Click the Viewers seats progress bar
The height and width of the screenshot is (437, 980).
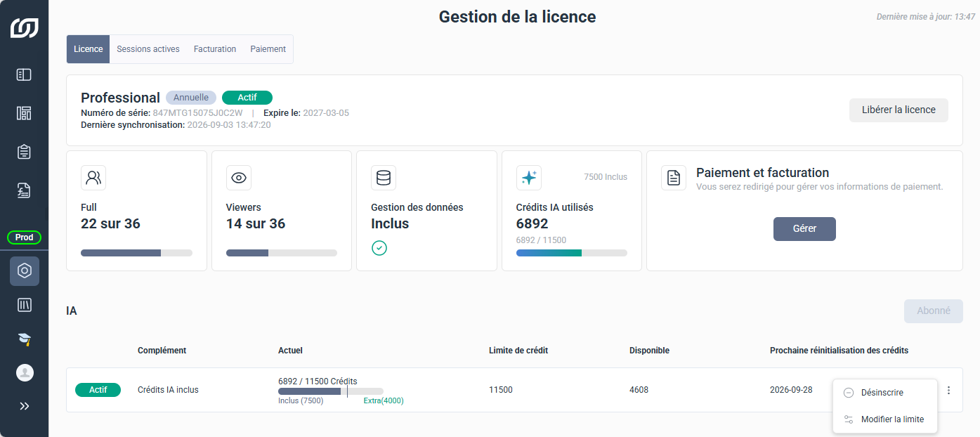(282, 253)
